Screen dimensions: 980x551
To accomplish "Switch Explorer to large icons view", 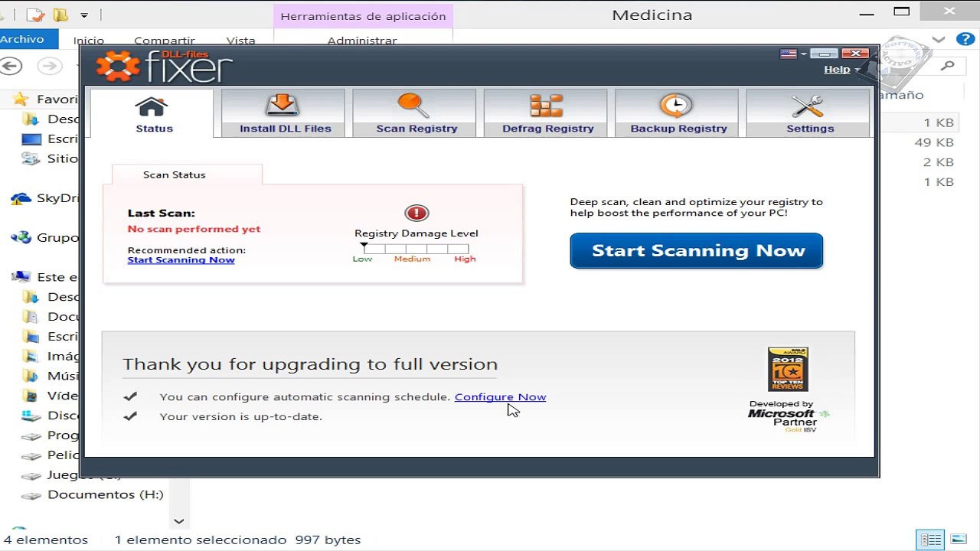I will pos(958,540).
